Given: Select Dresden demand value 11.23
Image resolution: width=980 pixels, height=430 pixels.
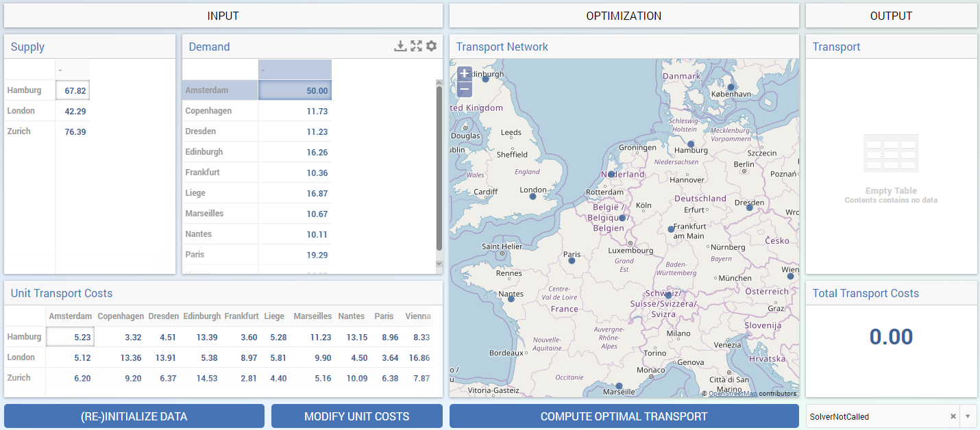Looking at the screenshot, I should click(295, 131).
